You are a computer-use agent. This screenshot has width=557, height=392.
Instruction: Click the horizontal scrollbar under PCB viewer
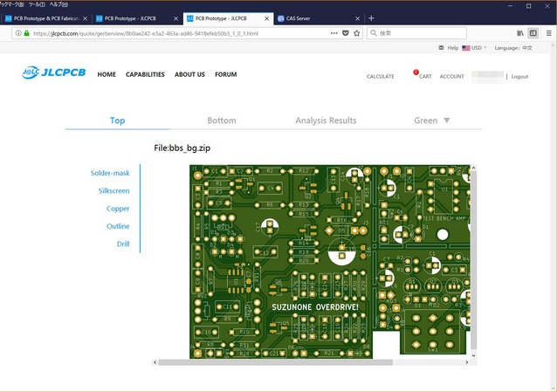(x=275, y=362)
